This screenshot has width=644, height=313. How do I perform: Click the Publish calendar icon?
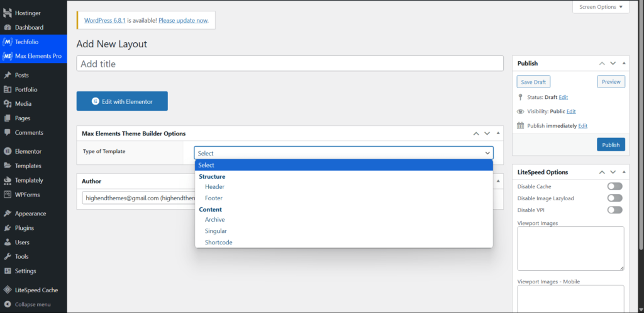coord(520,125)
